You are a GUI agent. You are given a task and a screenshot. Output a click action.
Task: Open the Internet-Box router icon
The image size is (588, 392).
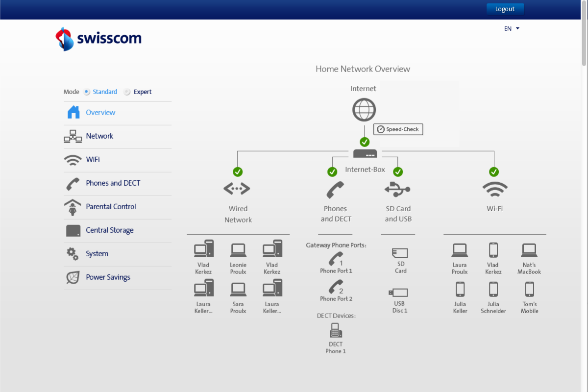click(x=365, y=154)
